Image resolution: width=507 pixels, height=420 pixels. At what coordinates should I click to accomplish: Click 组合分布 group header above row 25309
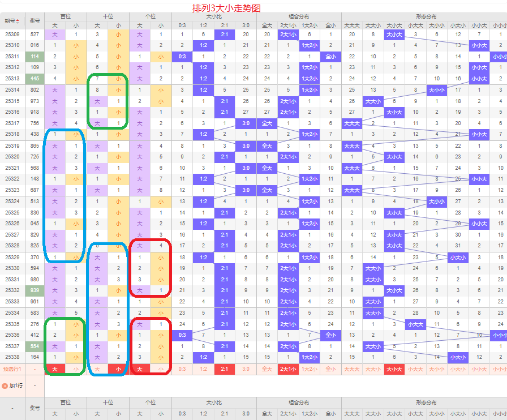[x=299, y=16]
